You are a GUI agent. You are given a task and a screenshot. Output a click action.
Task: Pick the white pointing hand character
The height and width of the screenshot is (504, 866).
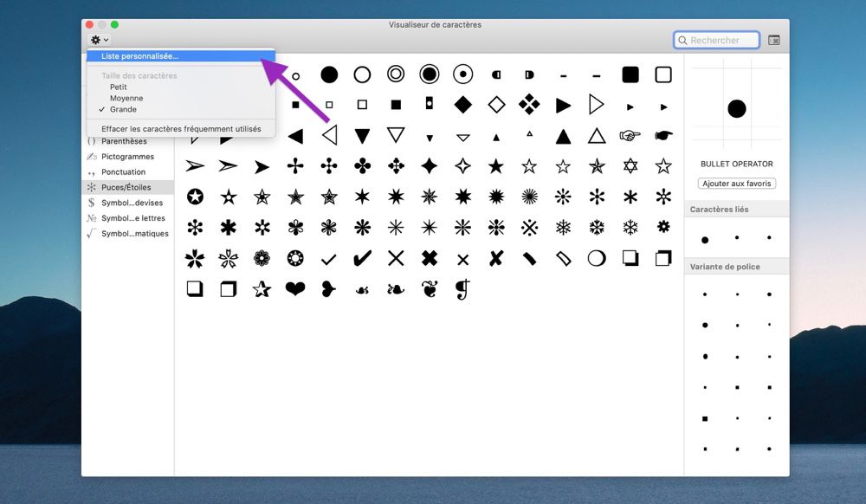(x=630, y=135)
